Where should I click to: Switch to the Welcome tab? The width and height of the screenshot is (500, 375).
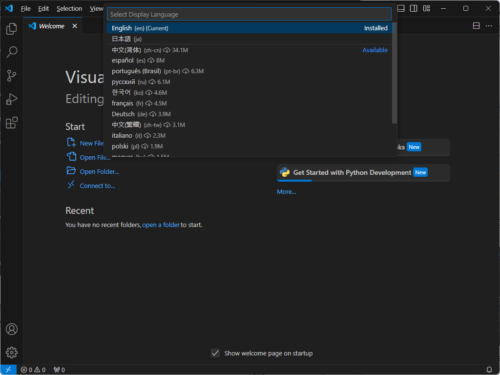tap(51, 26)
